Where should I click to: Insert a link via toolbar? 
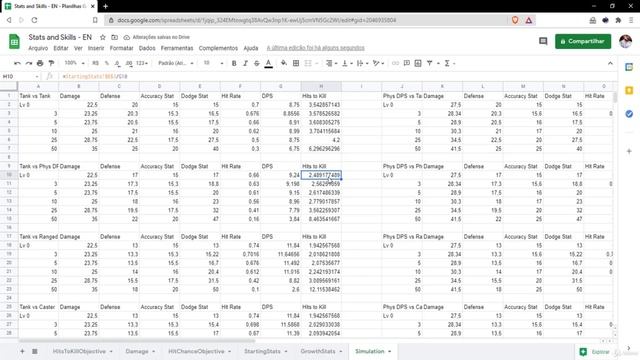[395, 63]
